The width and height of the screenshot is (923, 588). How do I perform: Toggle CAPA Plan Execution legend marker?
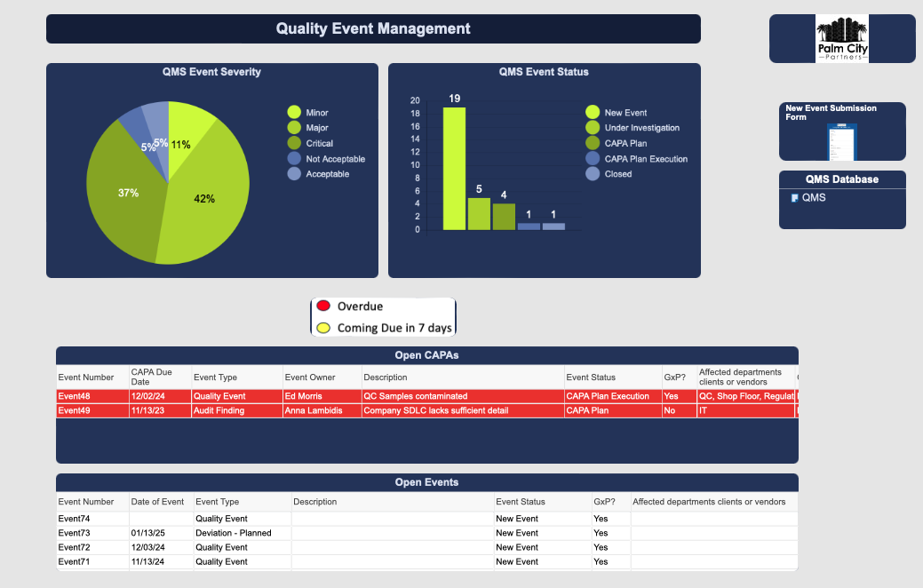tap(593, 159)
